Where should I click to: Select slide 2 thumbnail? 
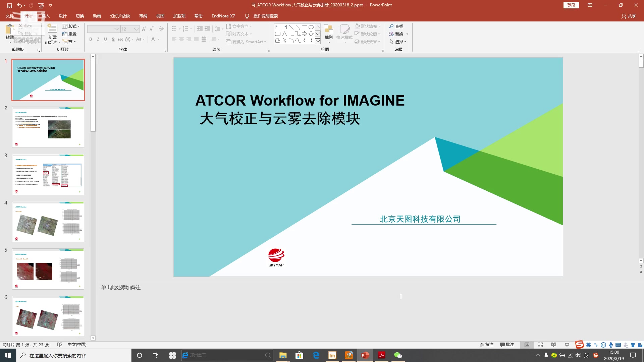point(48,127)
